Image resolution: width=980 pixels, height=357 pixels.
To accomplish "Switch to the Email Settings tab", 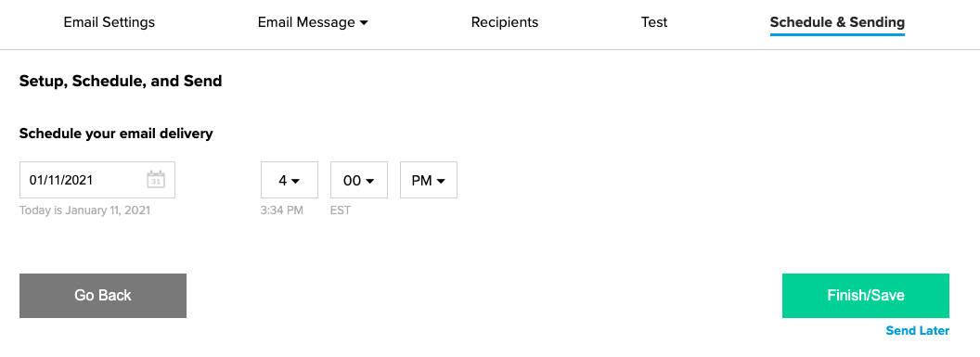I will pyautogui.click(x=110, y=22).
